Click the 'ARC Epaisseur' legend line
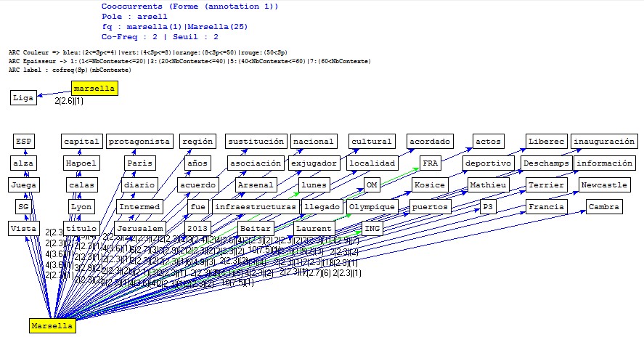644x345 pixels. click(x=189, y=61)
